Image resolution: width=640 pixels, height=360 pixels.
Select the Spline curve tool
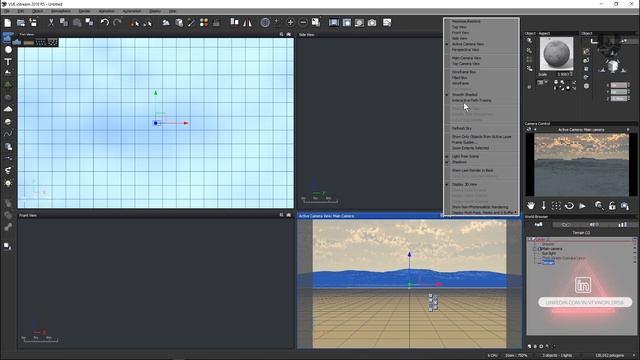point(8,133)
